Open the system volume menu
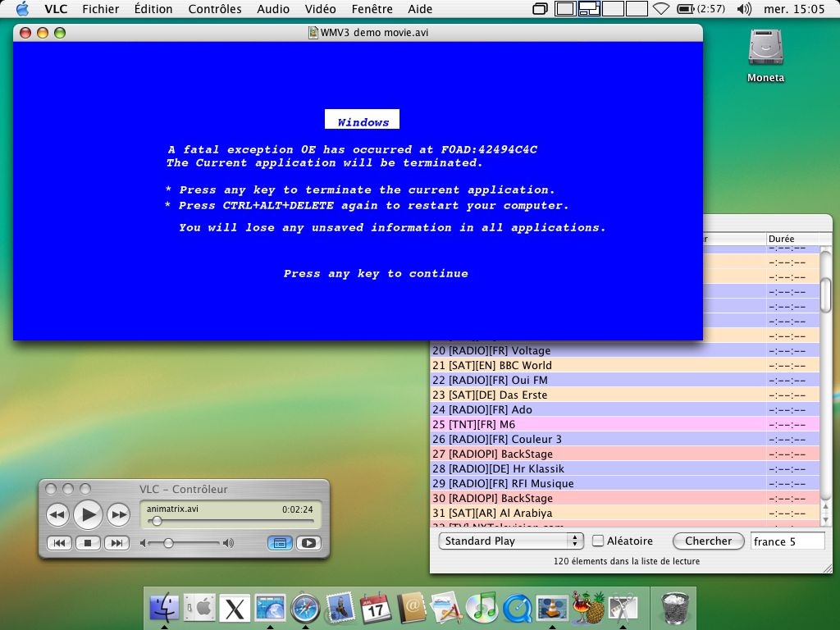Image resolution: width=840 pixels, height=630 pixels. point(744,8)
